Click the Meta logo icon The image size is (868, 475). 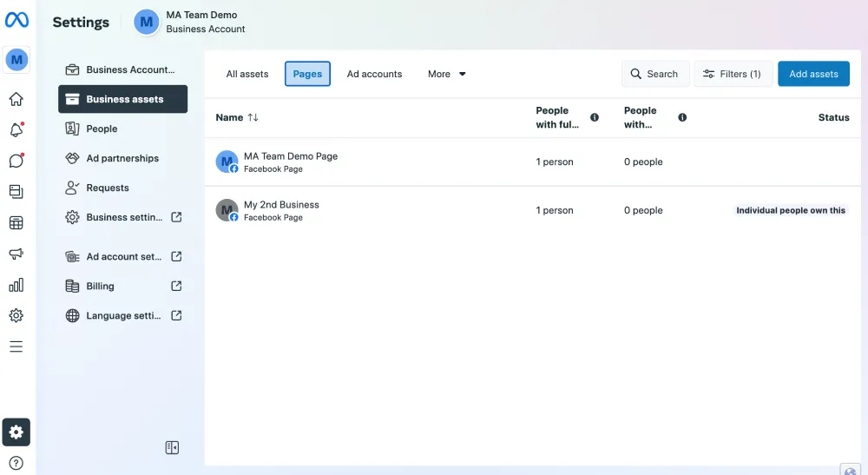pos(16,20)
